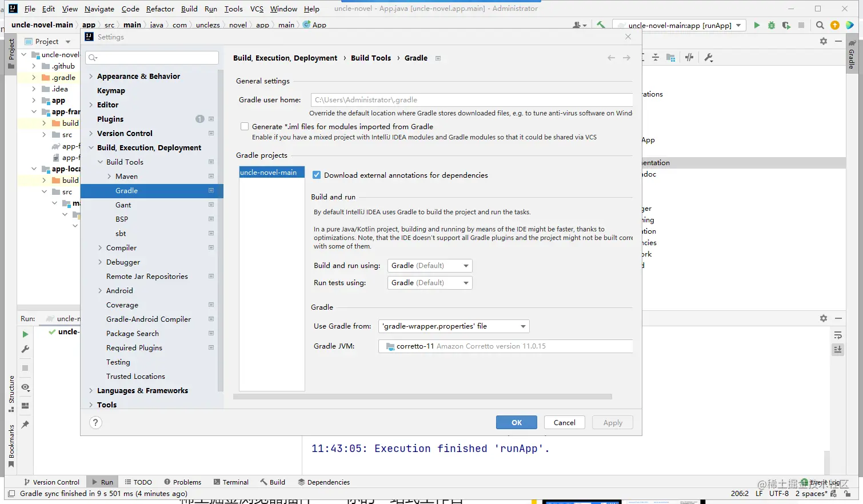
Task: Expand Appearance & Behavior settings category
Action: click(91, 76)
